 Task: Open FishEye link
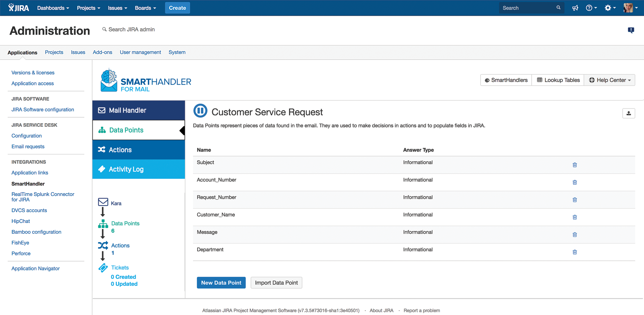tap(20, 243)
